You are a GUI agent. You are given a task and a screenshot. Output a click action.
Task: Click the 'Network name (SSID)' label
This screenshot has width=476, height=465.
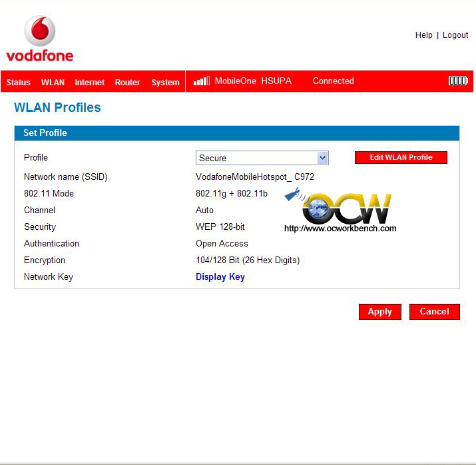(65, 177)
